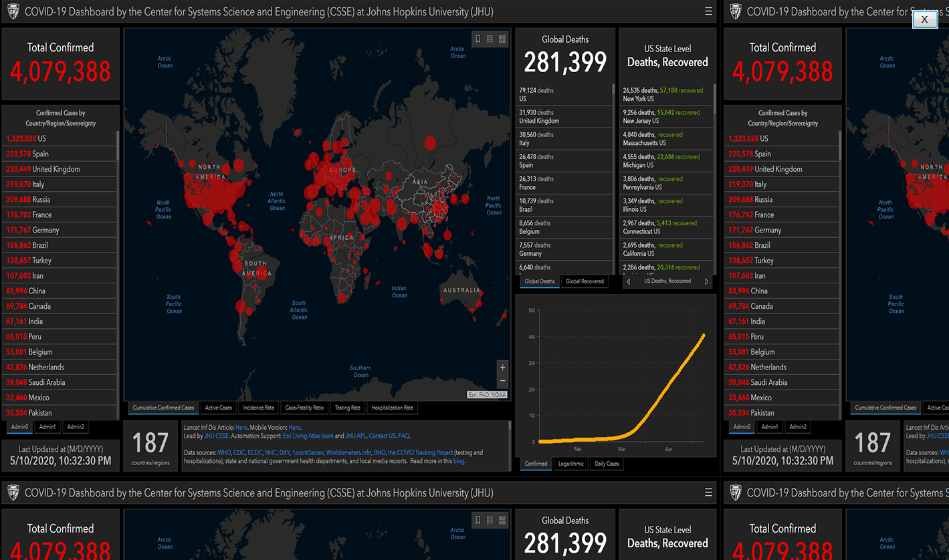The image size is (949, 560).
Task: Select Michigan US row in state list
Action: (x=665, y=161)
